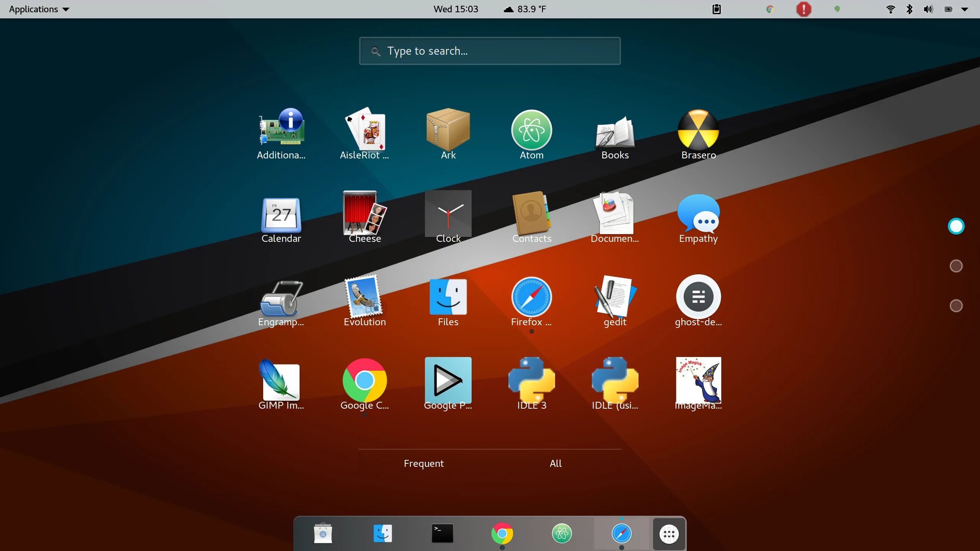Open the system menu dropdown arrow
This screenshot has height=551, width=980.
964,9
